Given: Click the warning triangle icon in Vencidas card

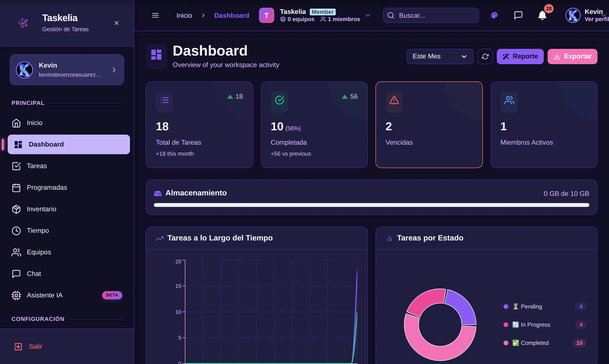Looking at the screenshot, I should 394,100.
